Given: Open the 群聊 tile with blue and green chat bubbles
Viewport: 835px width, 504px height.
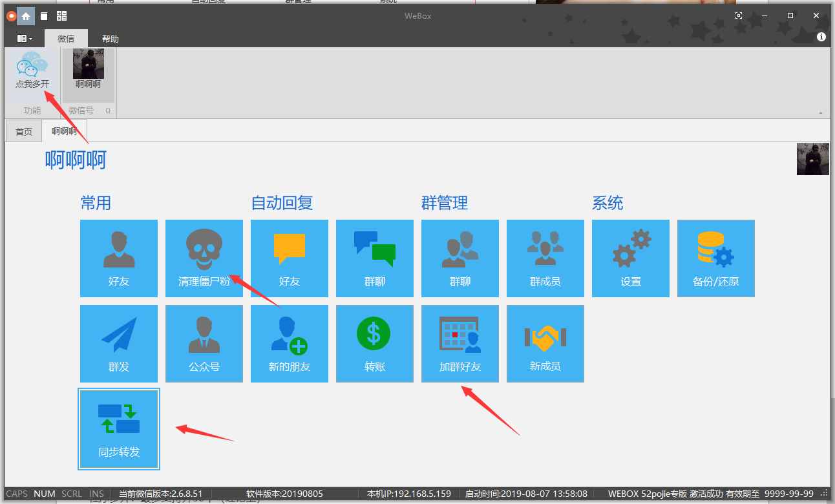Looking at the screenshot, I should pos(375,258).
